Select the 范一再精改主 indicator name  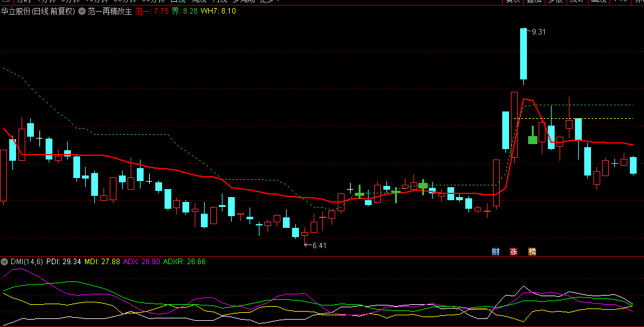pyautogui.click(x=110, y=12)
